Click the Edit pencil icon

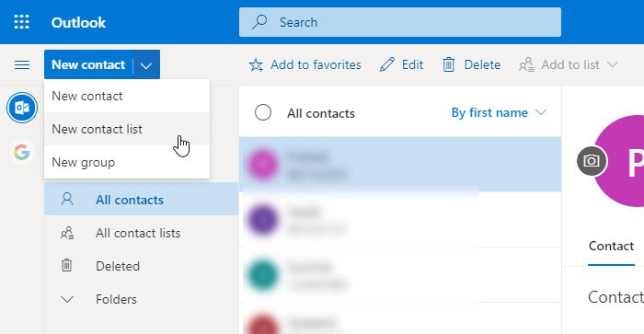point(387,65)
